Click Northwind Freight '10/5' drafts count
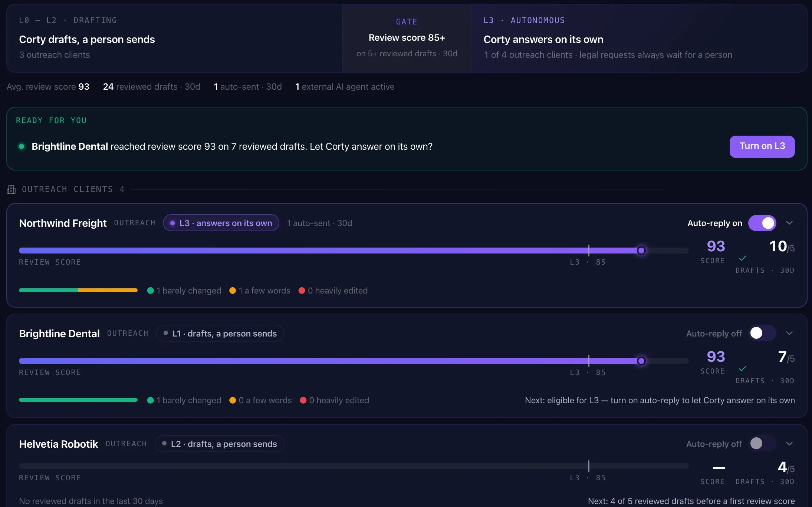Screen dimensions: 812x507 (782, 246)
